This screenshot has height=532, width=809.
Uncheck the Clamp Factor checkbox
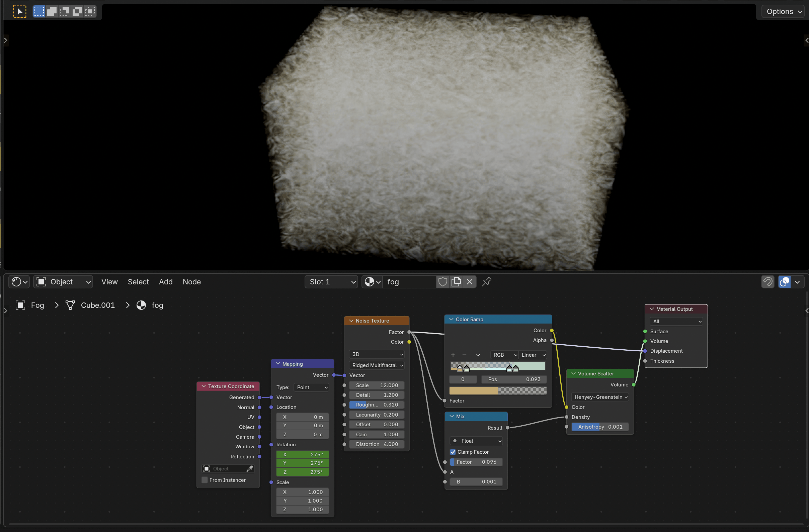click(x=453, y=452)
